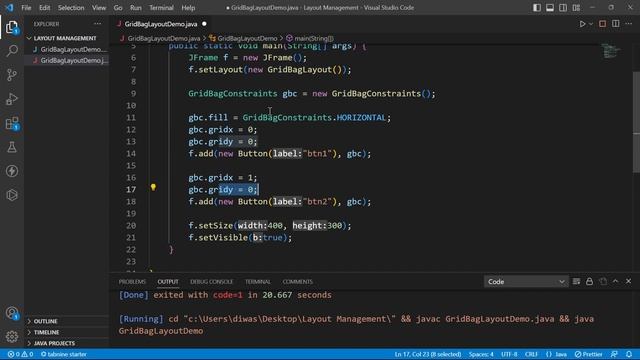Open run button dropdown arrow
The height and width of the screenshot is (360, 640).
[x=591, y=24]
